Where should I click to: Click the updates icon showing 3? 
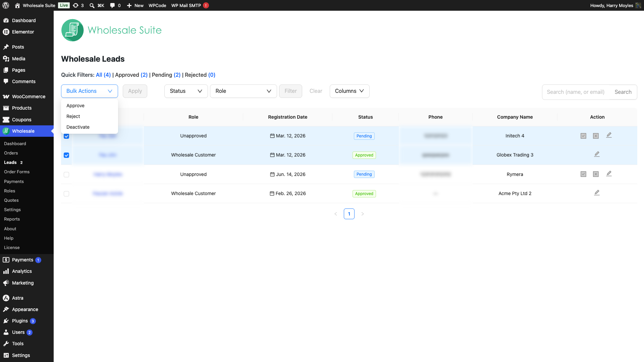[x=76, y=5]
